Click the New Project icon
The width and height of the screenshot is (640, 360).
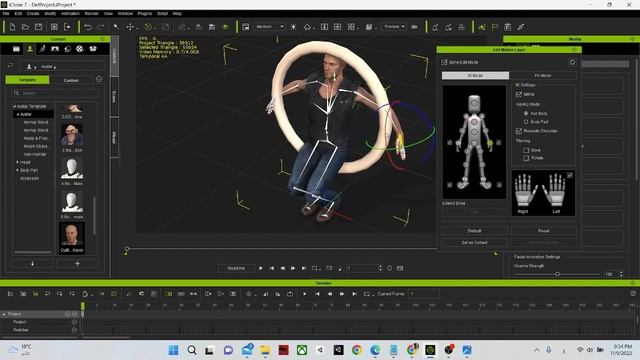[12, 27]
